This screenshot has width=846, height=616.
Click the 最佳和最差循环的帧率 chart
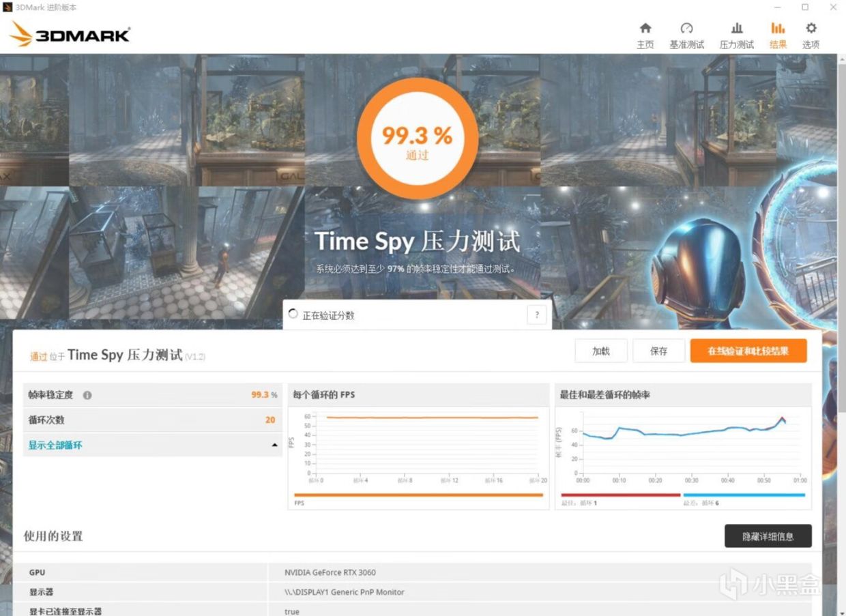point(683,446)
